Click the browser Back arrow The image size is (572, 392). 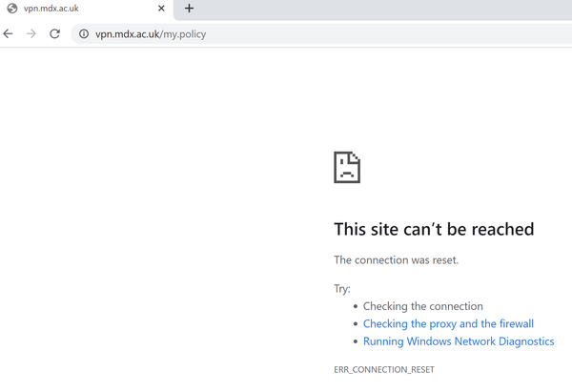pos(9,33)
